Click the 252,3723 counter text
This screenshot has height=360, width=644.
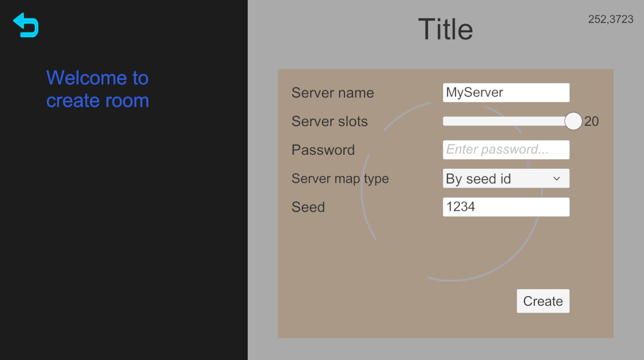click(610, 19)
